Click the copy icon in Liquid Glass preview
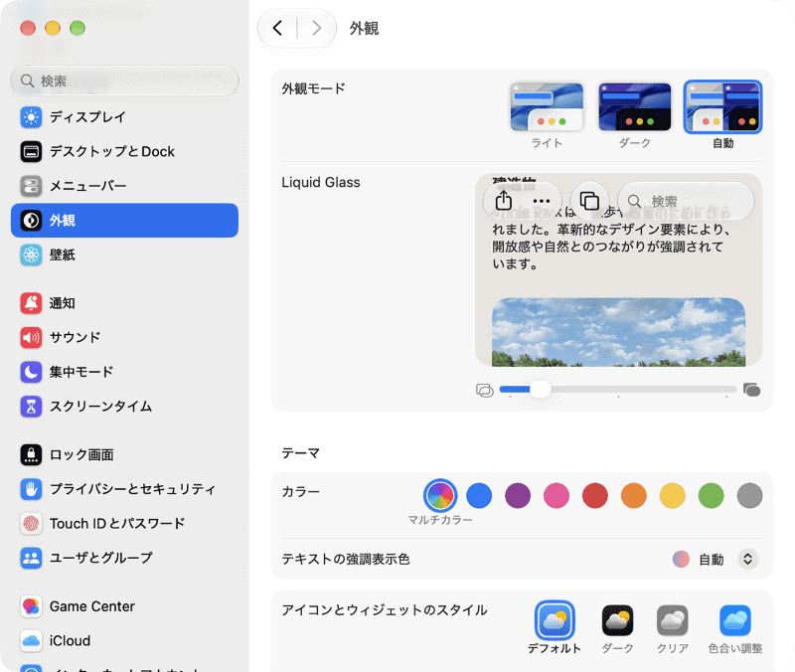This screenshot has width=795, height=672. (x=589, y=201)
